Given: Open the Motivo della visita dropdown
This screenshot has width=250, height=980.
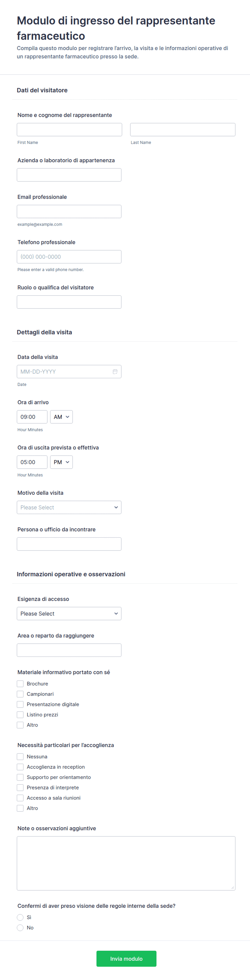Looking at the screenshot, I should point(69,508).
